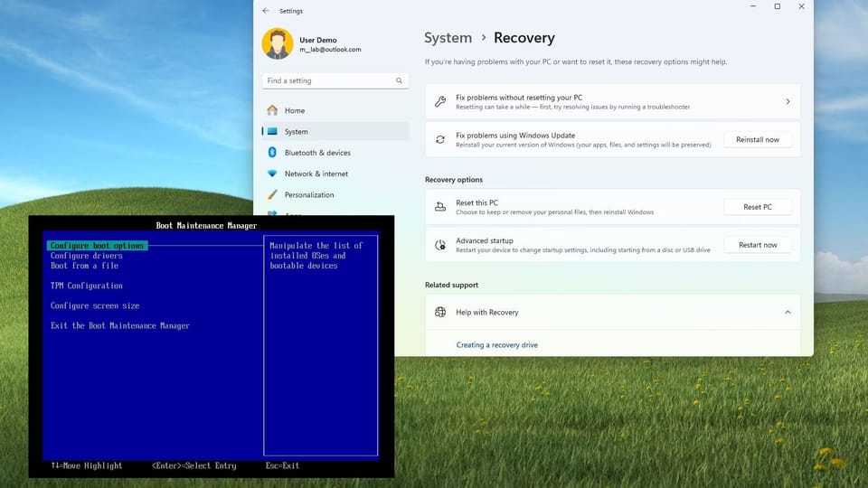The image size is (868, 488).
Task: Navigate to System in breadcrumb
Action: tap(448, 38)
